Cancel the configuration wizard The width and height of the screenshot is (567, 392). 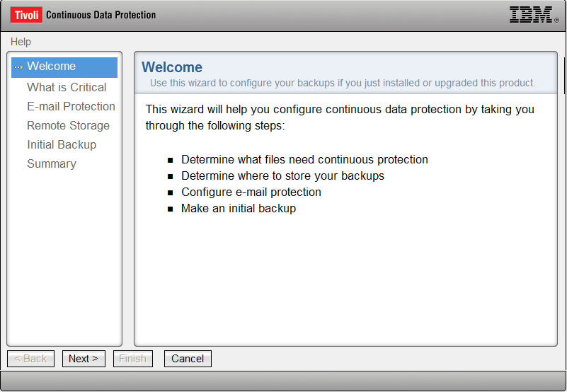[x=188, y=359]
